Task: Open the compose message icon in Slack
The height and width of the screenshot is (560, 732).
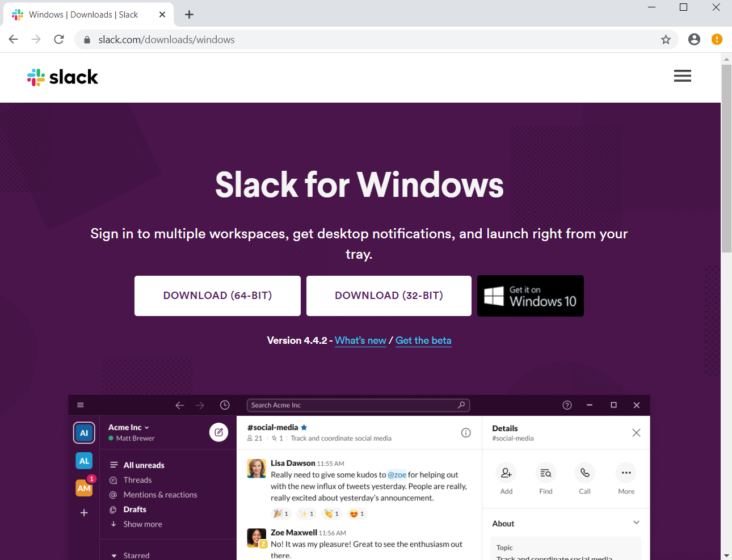Action: pos(218,432)
